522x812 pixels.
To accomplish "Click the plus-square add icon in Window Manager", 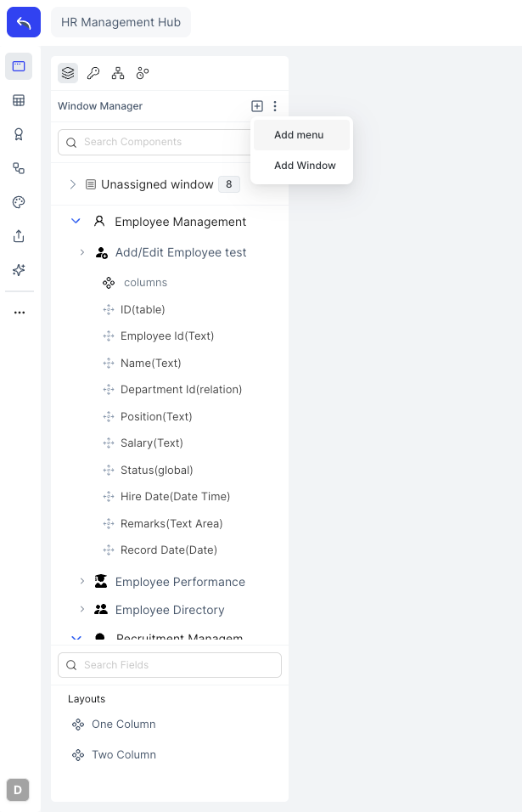I will [257, 106].
